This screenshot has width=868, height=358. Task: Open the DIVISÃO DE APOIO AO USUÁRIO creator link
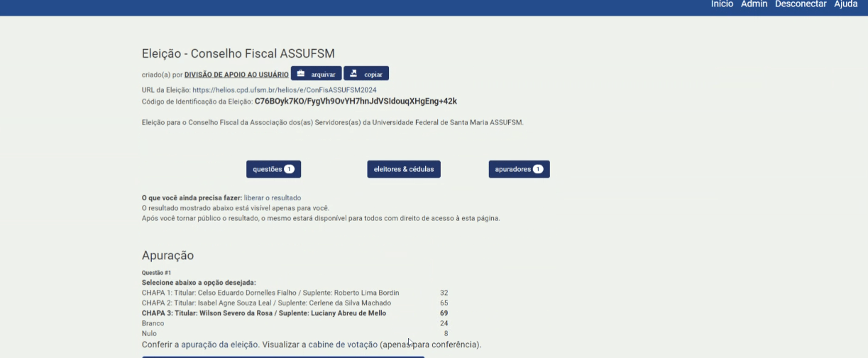tap(236, 75)
